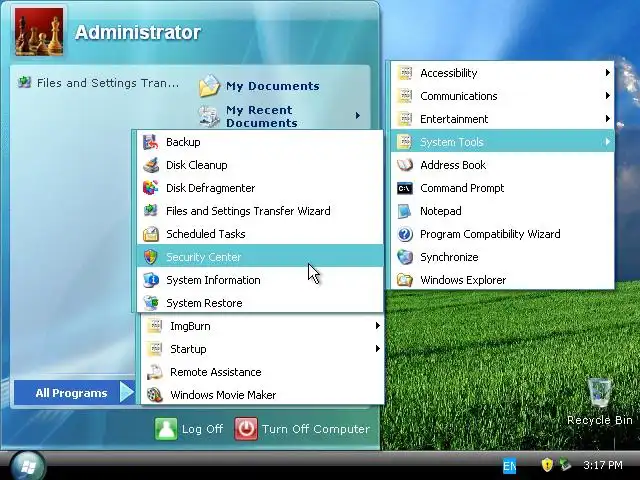Click the Windows Movie Maker text
Viewport: 640px width, 480px height.
[223, 395]
